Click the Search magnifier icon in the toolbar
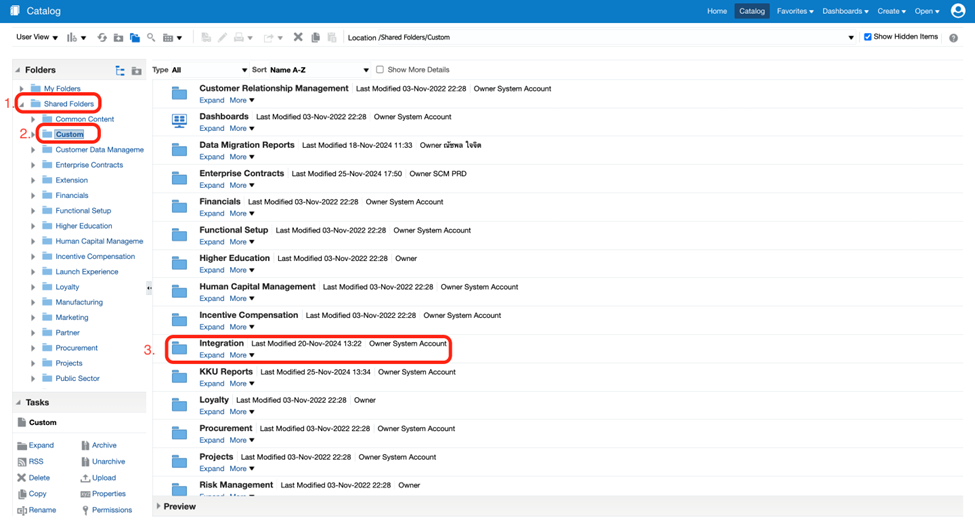Image resolution: width=975 pixels, height=526 pixels. click(151, 38)
